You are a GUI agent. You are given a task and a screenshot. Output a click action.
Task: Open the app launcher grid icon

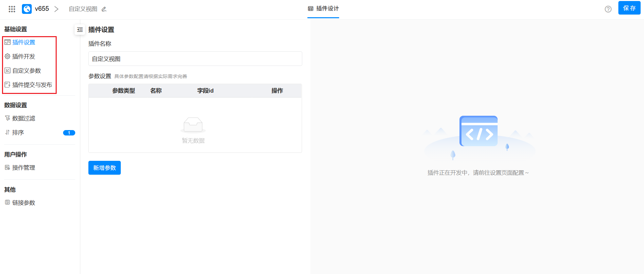tap(12, 9)
